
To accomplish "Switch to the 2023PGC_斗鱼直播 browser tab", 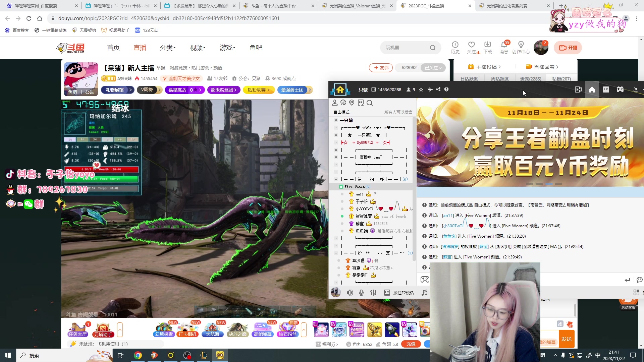I will pyautogui.click(x=436, y=6).
